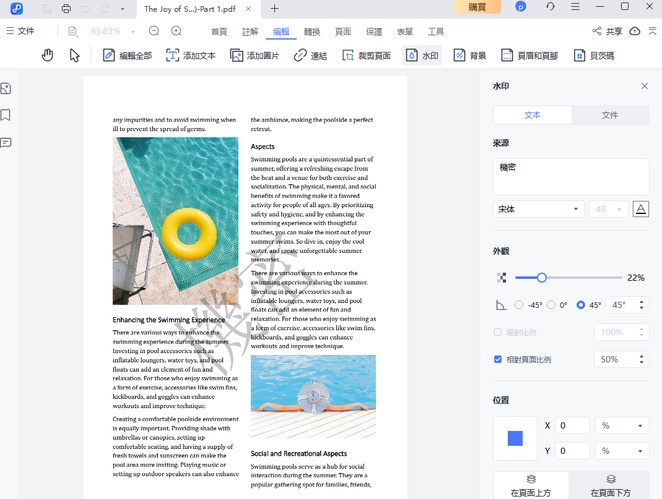This screenshot has width=662, height=499.
Task: Select the -45° rotation radio button
Action: point(518,305)
